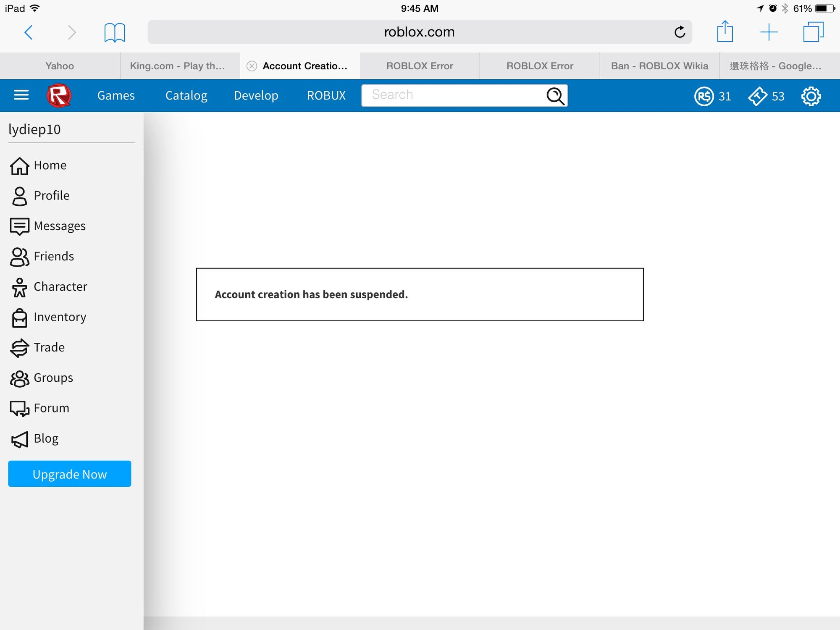Switch to the King.com tab
840x630 pixels.
(180, 66)
